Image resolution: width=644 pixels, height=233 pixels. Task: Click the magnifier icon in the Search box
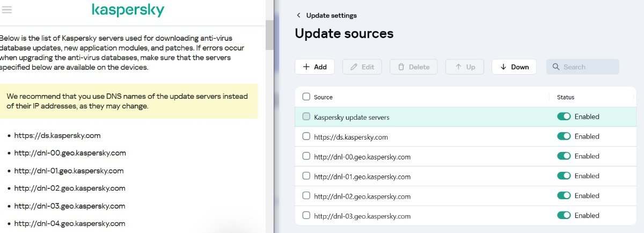coord(556,67)
